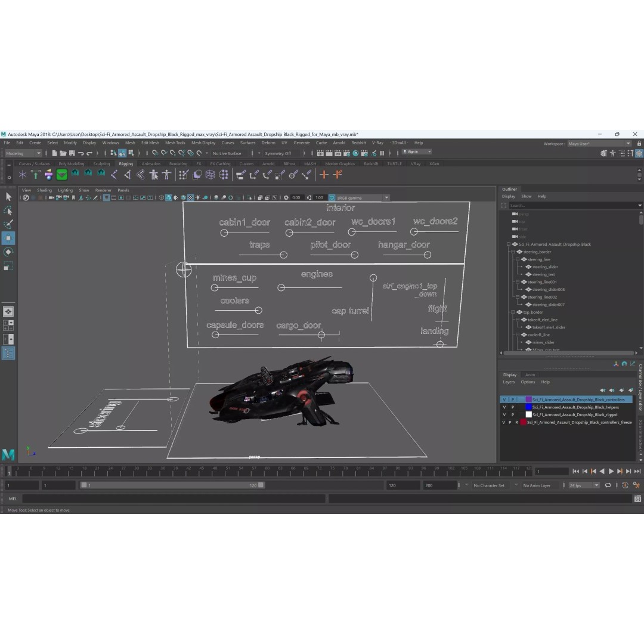Click the Sign In button
This screenshot has width=644, height=644.
pyautogui.click(x=416, y=152)
